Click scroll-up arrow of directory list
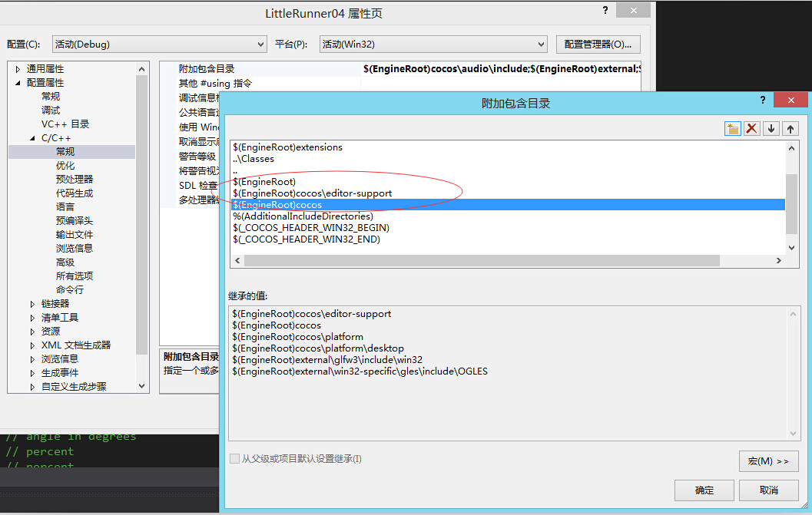 click(791, 149)
